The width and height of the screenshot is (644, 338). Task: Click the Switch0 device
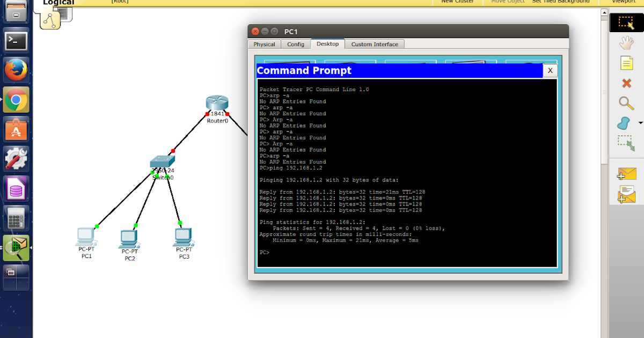pos(161,161)
